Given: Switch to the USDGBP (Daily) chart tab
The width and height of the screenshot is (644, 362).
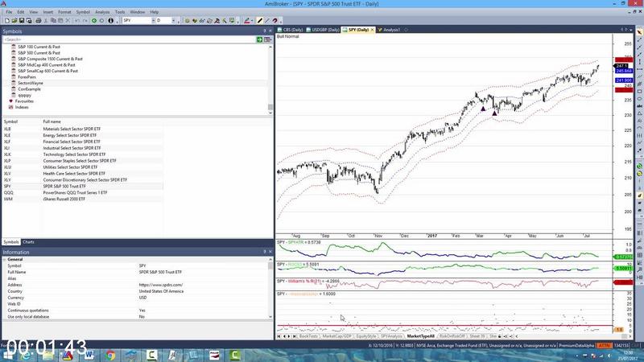Looking at the screenshot, I should pyautogui.click(x=324, y=30).
